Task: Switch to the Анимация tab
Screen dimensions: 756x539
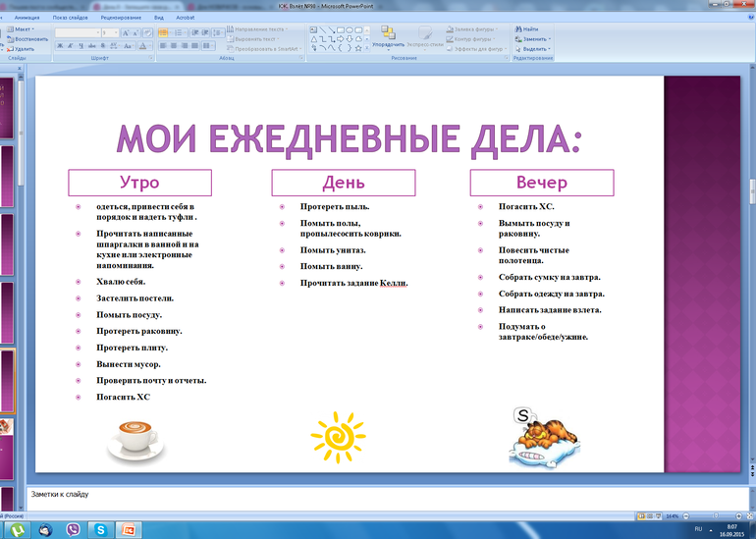Action: click(x=27, y=18)
